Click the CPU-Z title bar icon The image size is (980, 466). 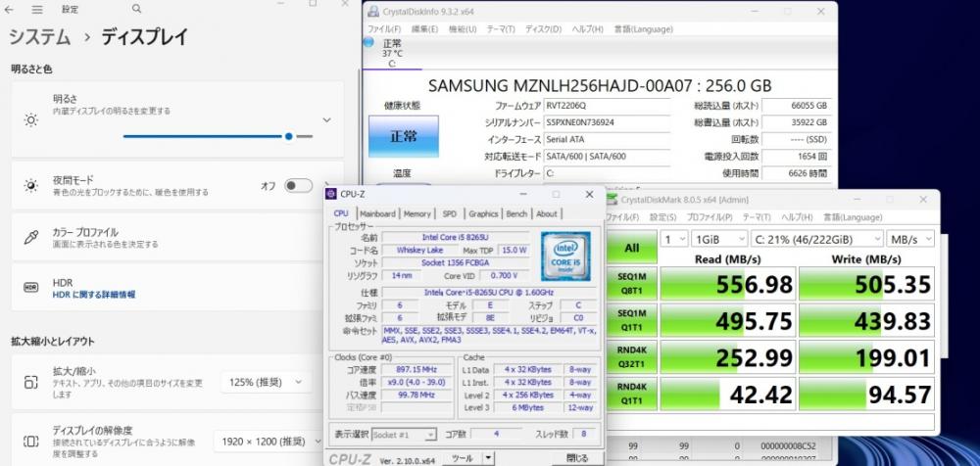331,194
